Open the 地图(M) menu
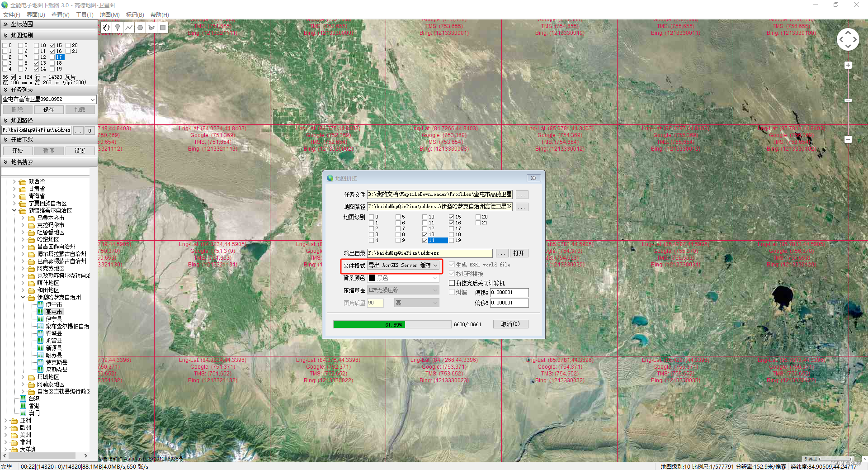868x470 pixels. click(109, 15)
